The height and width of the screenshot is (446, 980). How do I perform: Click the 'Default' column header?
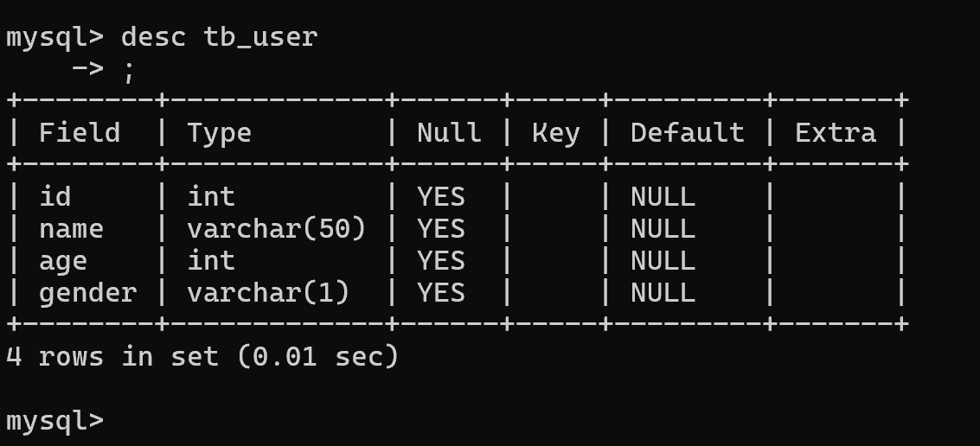click(687, 132)
